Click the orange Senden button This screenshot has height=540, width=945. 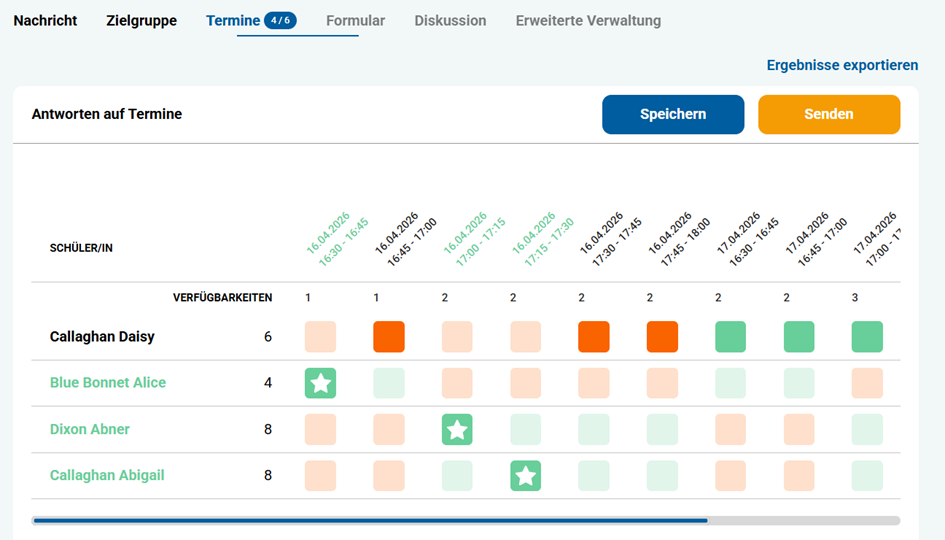[x=829, y=115]
